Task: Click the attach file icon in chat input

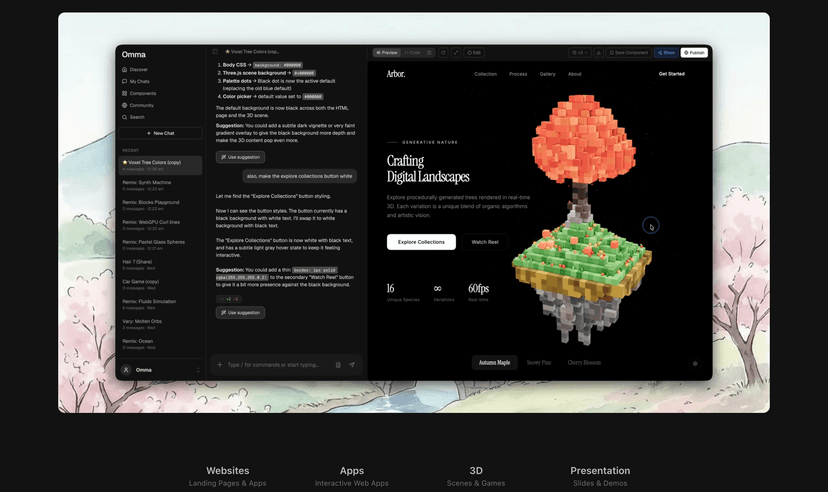Action: (x=338, y=365)
